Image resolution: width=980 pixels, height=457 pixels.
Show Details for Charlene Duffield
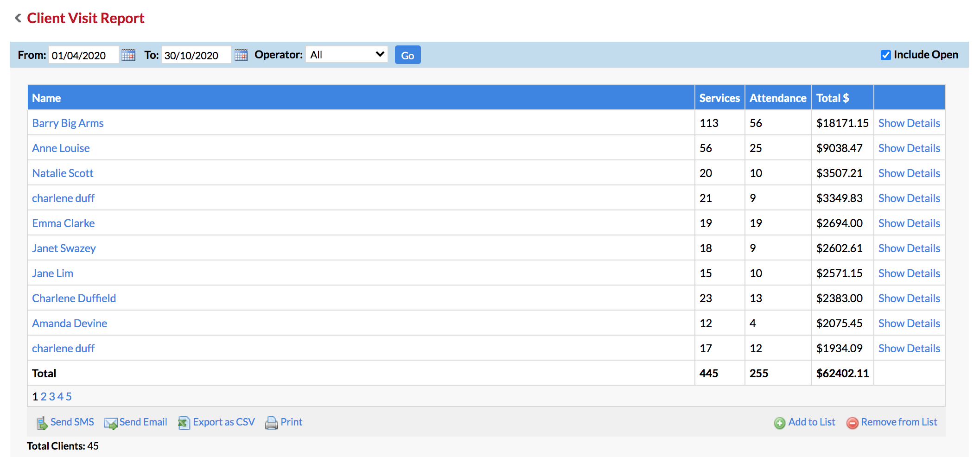909,298
